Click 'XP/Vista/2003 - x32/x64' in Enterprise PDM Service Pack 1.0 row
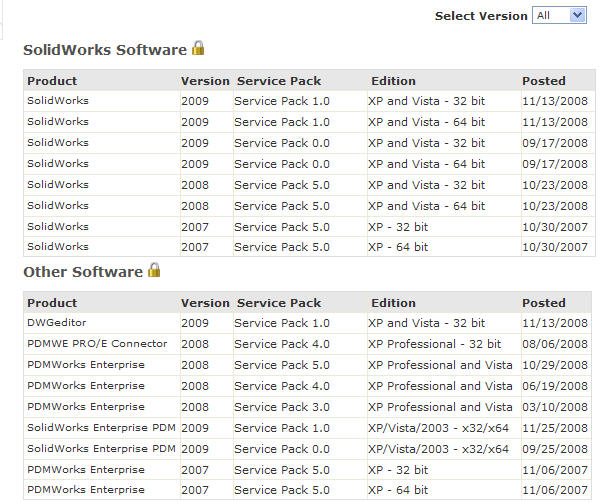This screenshot has width=605, height=503. [x=438, y=428]
